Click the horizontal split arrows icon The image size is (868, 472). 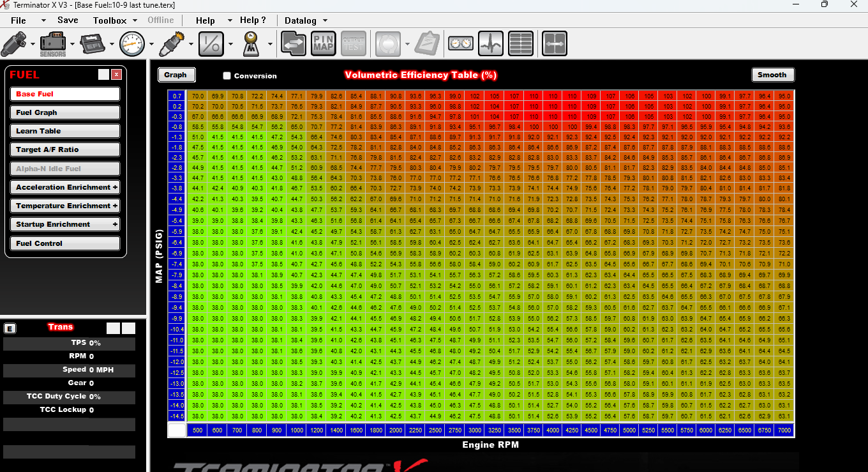click(555, 44)
